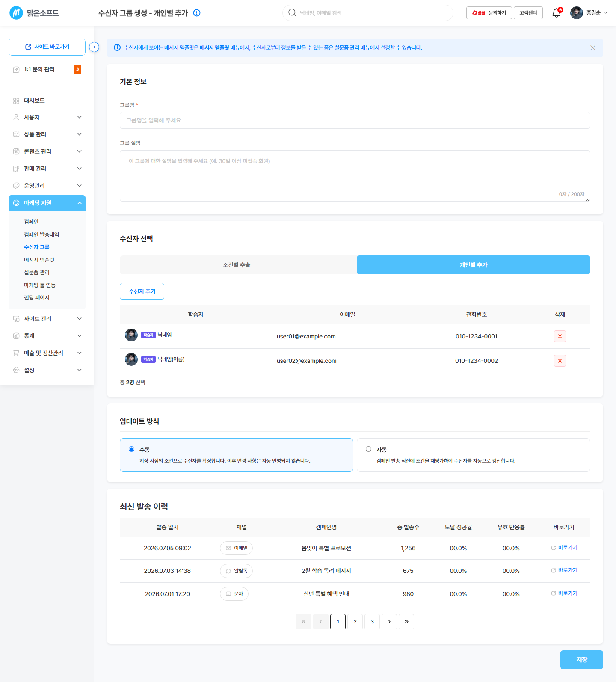Dismiss the blue info banner X
This screenshot has width=616, height=682.
point(593,47)
